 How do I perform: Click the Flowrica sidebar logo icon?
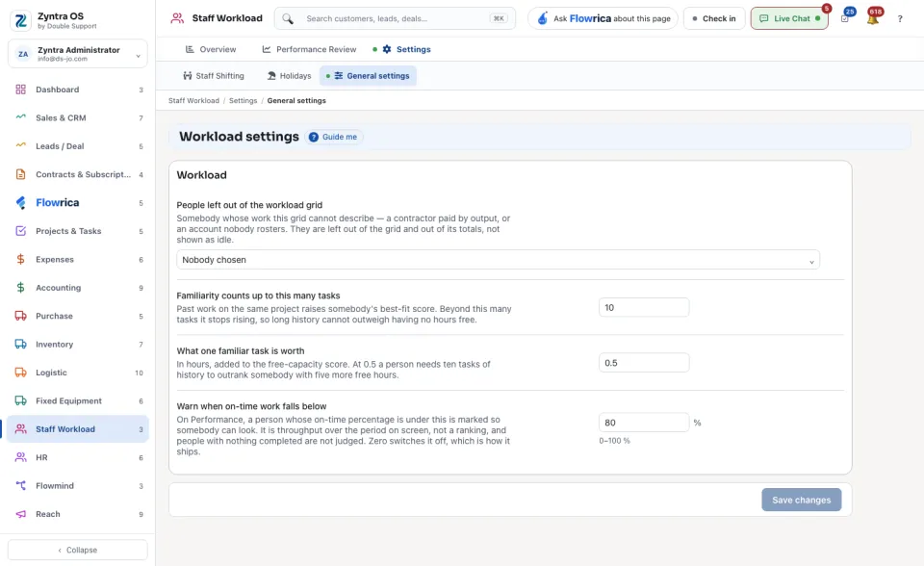pos(20,203)
